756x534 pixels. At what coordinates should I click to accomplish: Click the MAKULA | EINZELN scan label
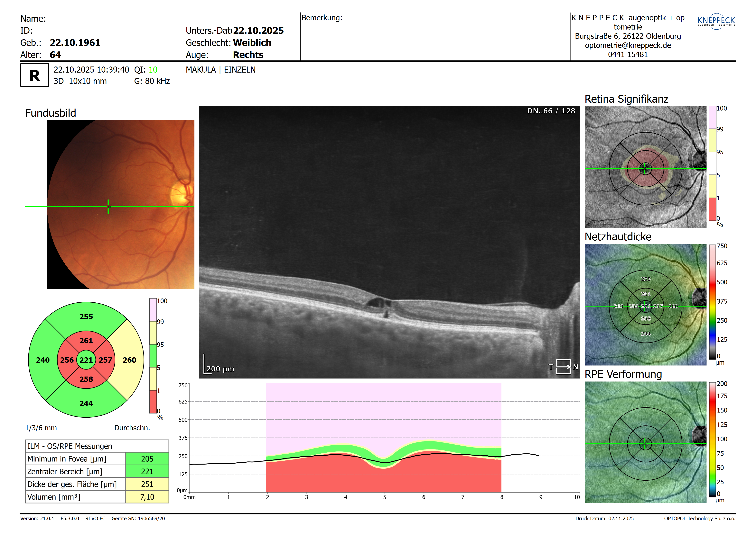pyautogui.click(x=220, y=70)
